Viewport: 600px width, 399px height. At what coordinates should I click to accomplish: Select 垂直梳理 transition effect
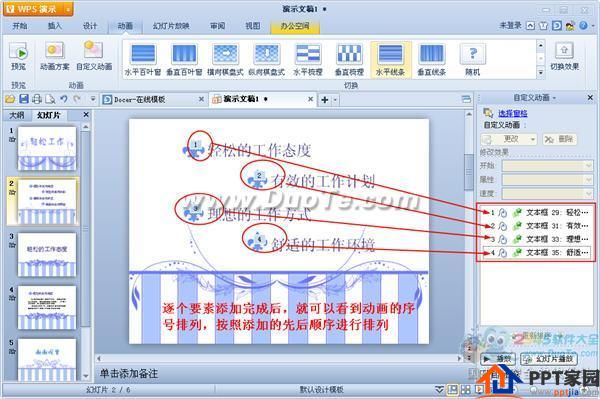349,59
